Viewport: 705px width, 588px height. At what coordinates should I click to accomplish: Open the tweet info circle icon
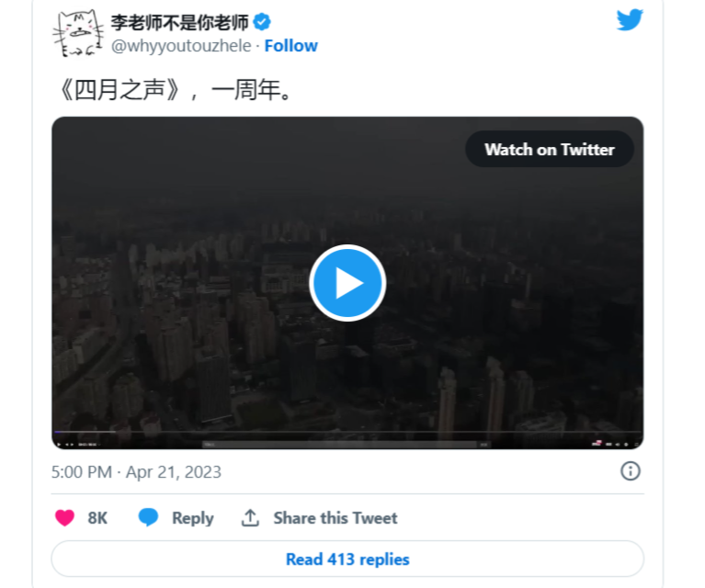click(630, 471)
